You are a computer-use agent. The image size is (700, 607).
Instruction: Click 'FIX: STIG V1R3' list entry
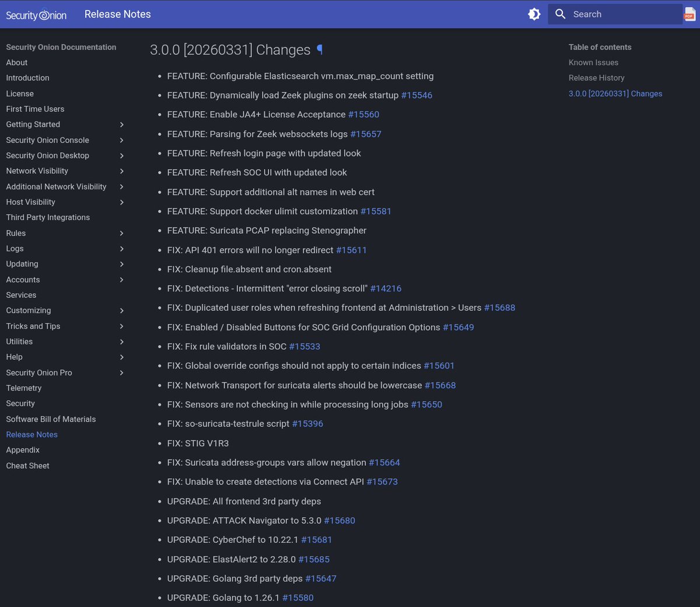198,443
